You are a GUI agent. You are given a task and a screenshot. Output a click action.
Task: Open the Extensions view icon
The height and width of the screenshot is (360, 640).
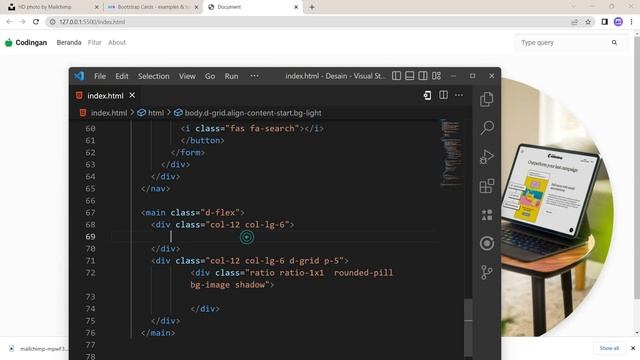tap(487, 186)
